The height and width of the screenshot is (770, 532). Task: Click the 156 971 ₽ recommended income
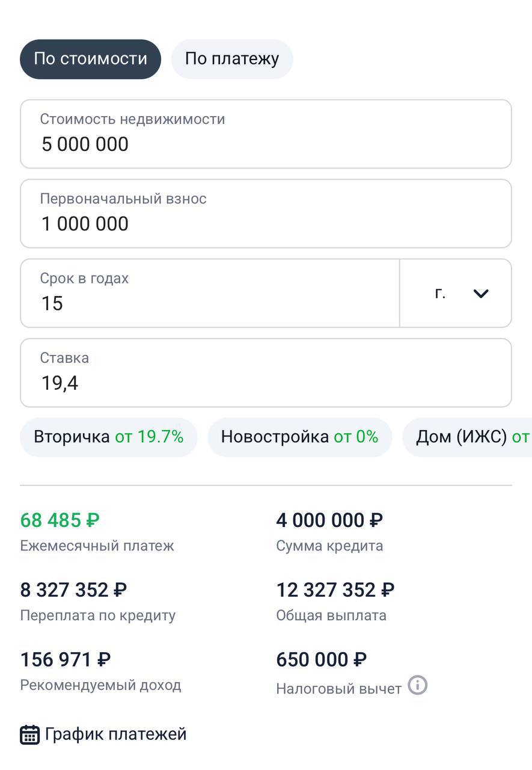click(x=66, y=660)
